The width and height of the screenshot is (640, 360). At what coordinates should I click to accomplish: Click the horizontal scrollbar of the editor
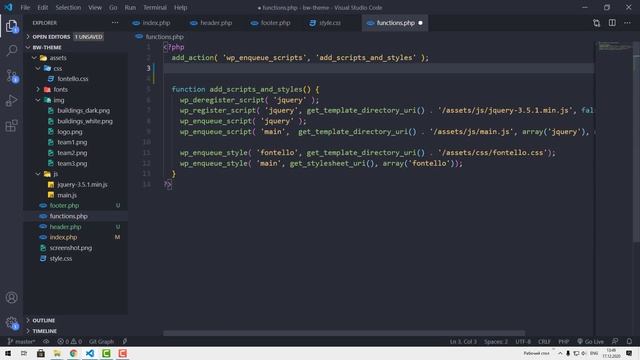pos(344,333)
